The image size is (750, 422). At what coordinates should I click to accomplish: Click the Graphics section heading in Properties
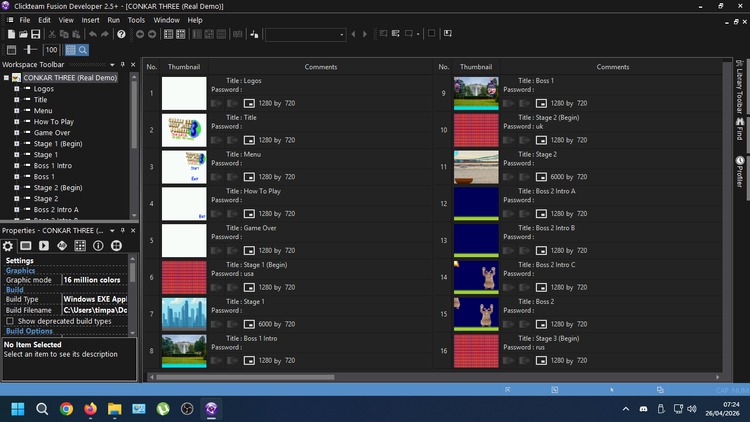[x=21, y=271]
